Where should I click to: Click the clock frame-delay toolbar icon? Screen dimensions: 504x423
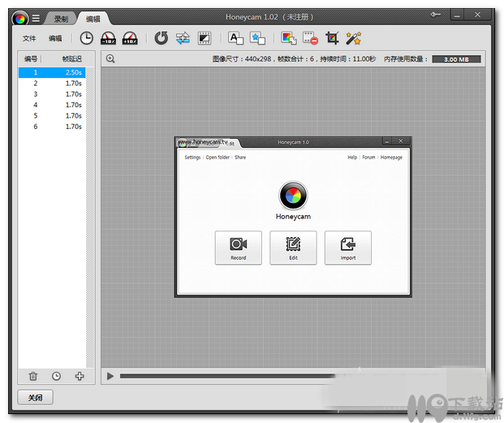coord(87,38)
